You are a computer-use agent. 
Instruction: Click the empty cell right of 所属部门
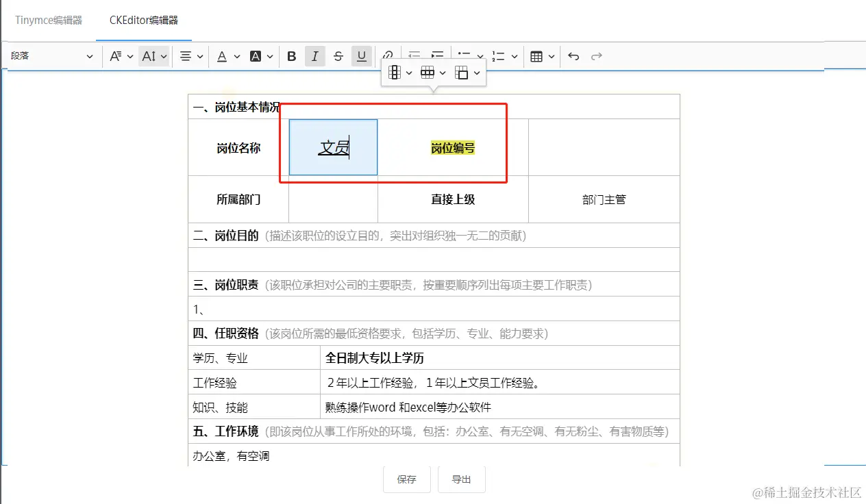(x=333, y=199)
